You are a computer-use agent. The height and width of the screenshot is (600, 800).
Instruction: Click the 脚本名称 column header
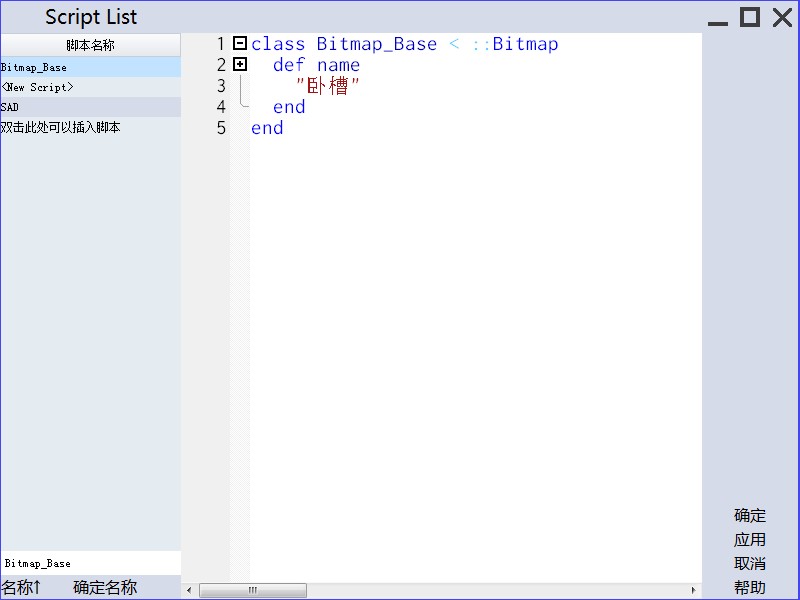90,45
